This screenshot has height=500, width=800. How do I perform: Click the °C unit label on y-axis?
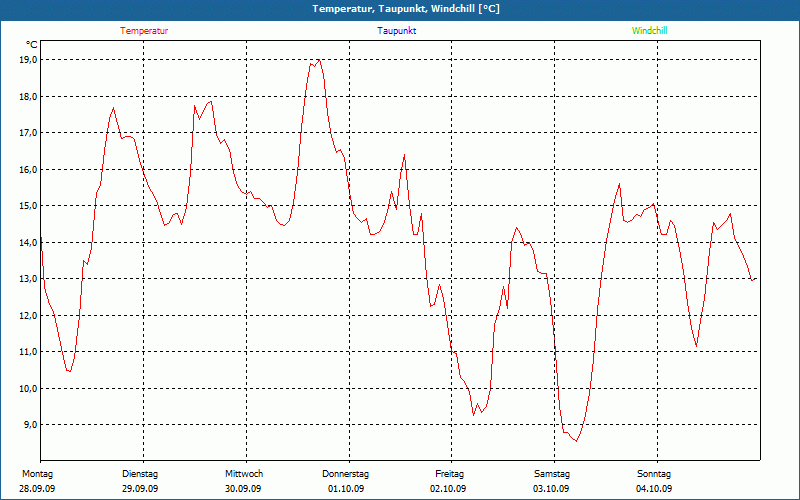pyautogui.click(x=32, y=45)
